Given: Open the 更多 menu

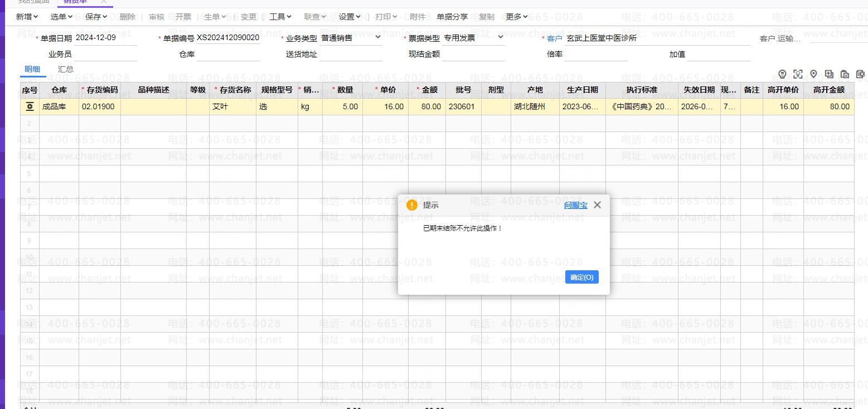Looking at the screenshot, I should click(517, 17).
